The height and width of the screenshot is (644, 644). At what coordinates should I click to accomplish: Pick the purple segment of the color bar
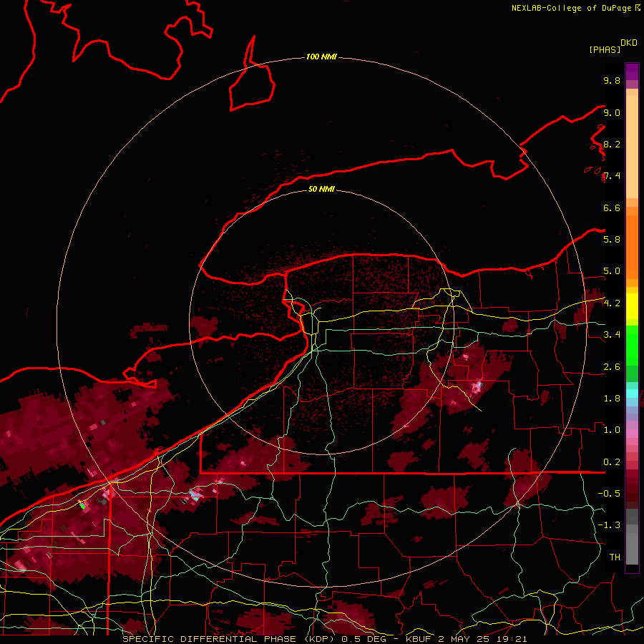tap(632, 72)
